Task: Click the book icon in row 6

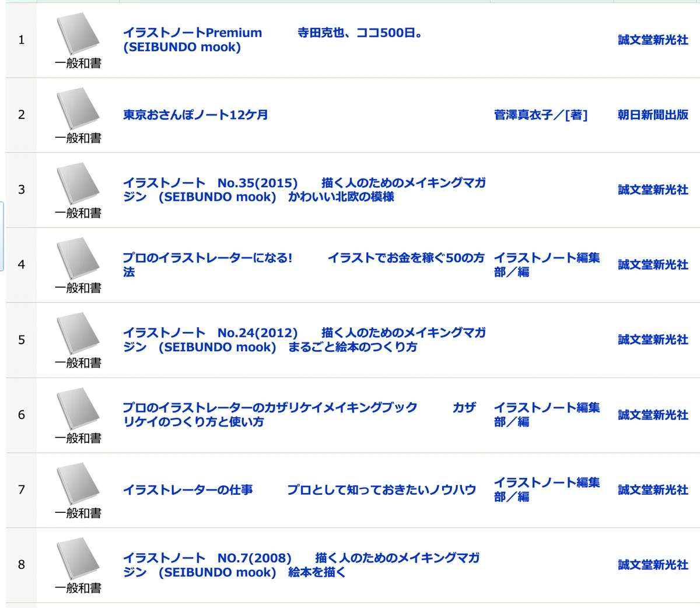Action: tap(78, 409)
